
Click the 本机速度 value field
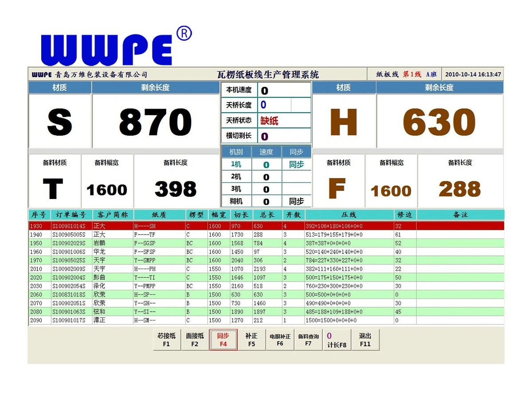tap(284, 90)
